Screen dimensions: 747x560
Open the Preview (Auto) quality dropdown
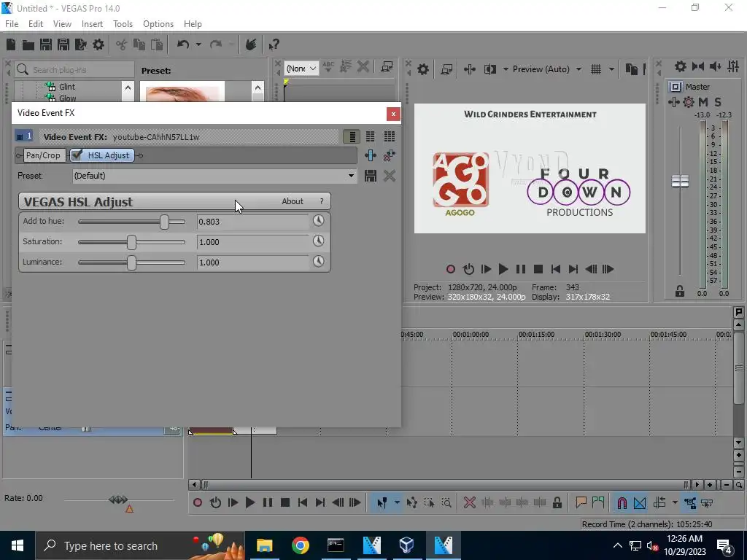[x=547, y=69]
